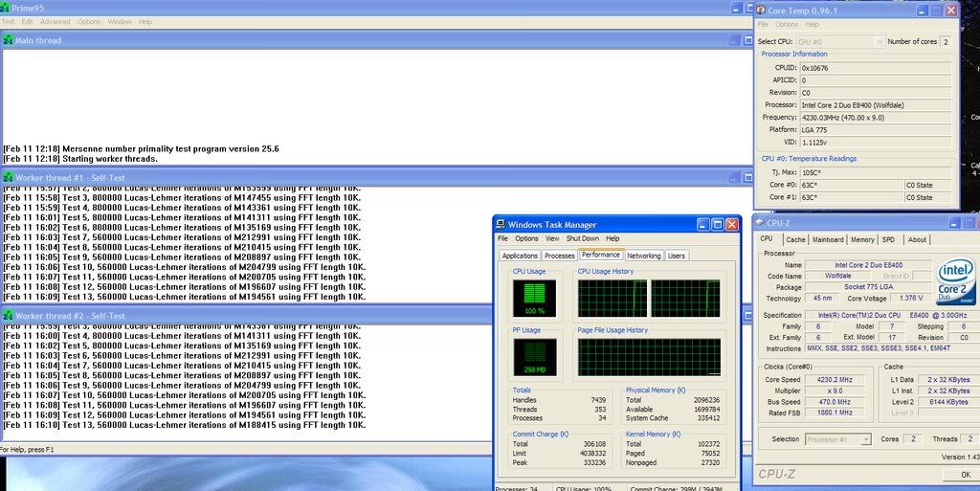
Task: Click the CPU-Z title bar icon
Action: pyautogui.click(x=759, y=222)
